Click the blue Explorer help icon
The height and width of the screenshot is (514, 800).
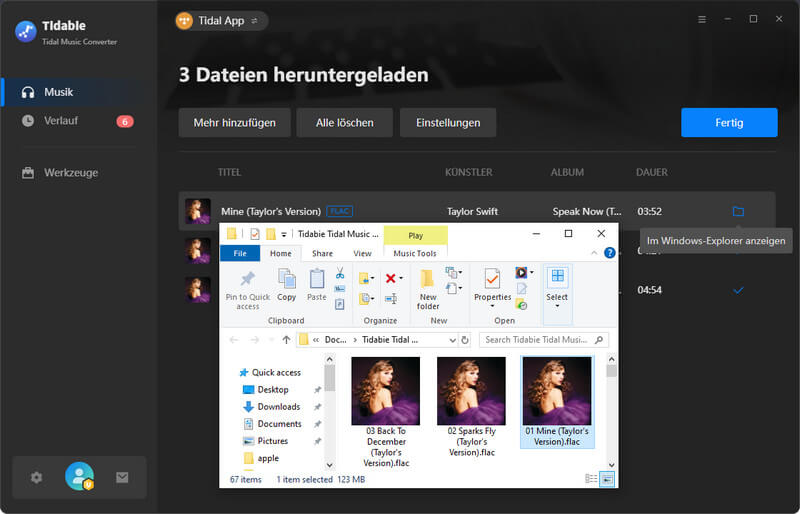[609, 253]
